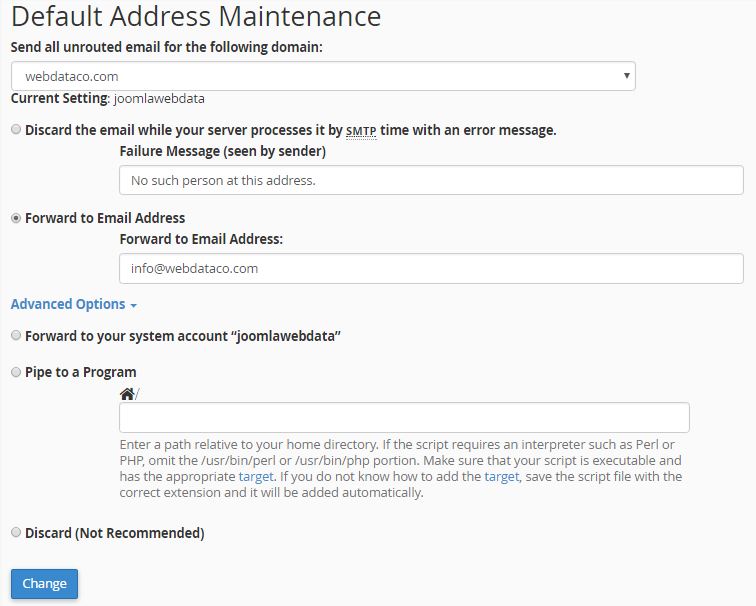Screen dimensions: 756x606
Task: Focus the Failure Message input field
Action: click(x=431, y=180)
